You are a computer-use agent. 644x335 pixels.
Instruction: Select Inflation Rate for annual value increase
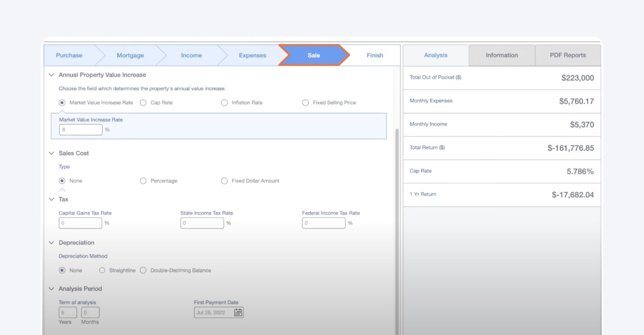(x=224, y=102)
